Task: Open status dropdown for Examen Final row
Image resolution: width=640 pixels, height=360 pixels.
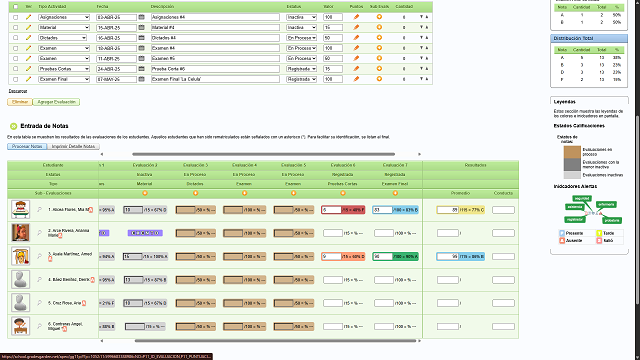Action: (x=302, y=79)
